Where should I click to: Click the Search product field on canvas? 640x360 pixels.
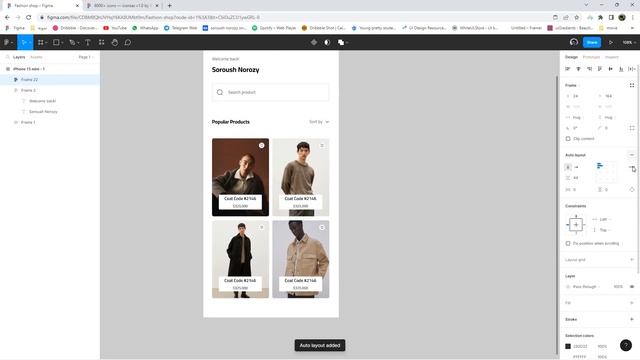tap(270, 92)
